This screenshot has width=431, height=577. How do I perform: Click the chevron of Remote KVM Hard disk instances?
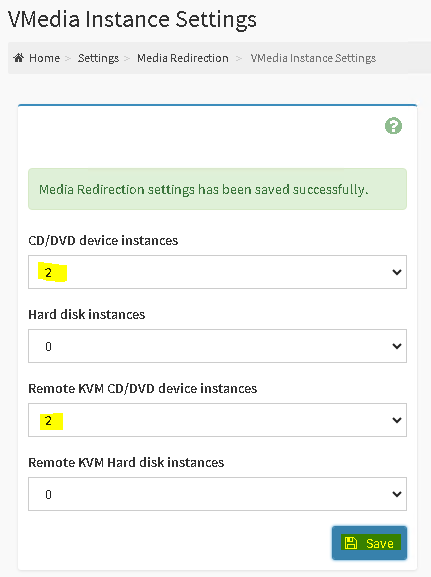click(397, 494)
